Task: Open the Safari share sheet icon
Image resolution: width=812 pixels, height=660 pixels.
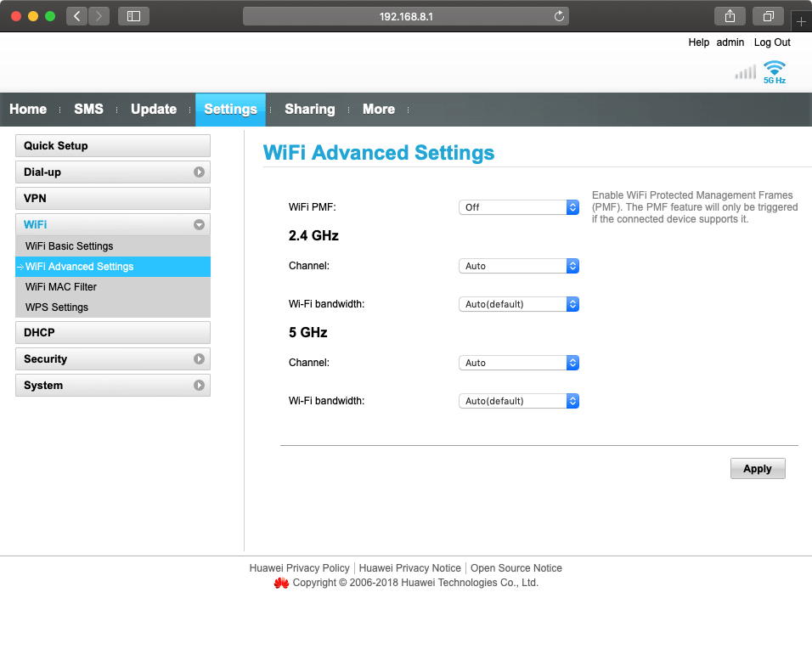Action: coord(729,15)
